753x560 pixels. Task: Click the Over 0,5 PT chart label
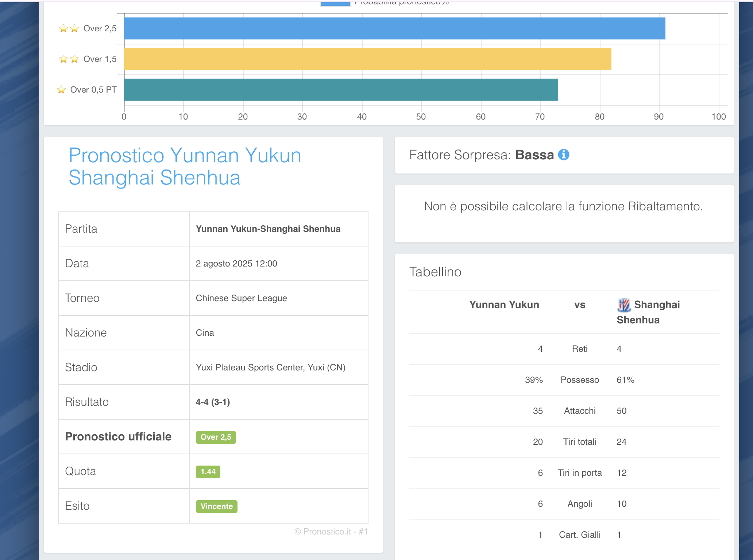[x=93, y=90]
